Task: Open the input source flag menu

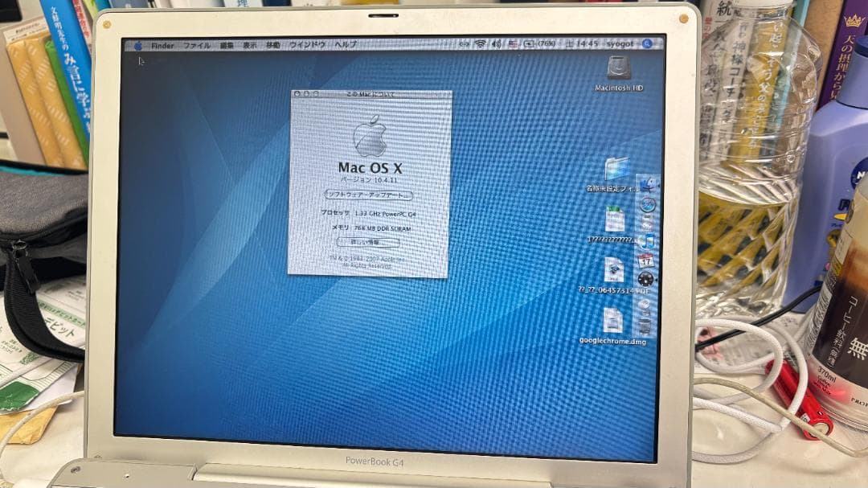Action: pyautogui.click(x=513, y=47)
